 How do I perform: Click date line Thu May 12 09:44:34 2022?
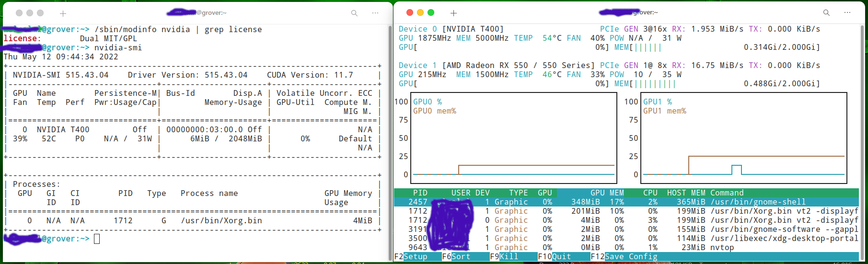click(61, 57)
